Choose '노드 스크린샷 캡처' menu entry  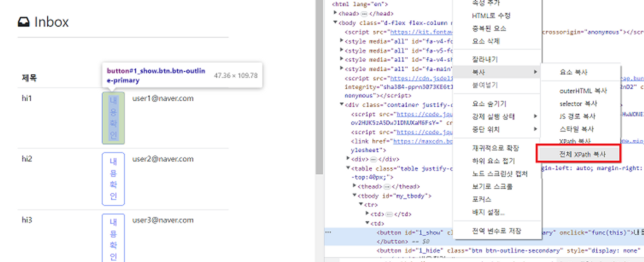pyautogui.click(x=497, y=174)
